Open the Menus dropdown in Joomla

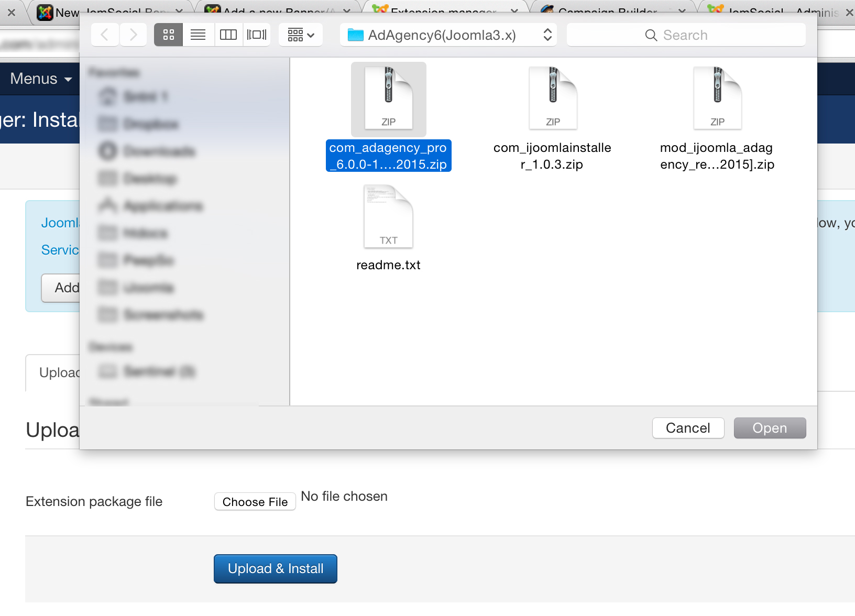pos(41,79)
